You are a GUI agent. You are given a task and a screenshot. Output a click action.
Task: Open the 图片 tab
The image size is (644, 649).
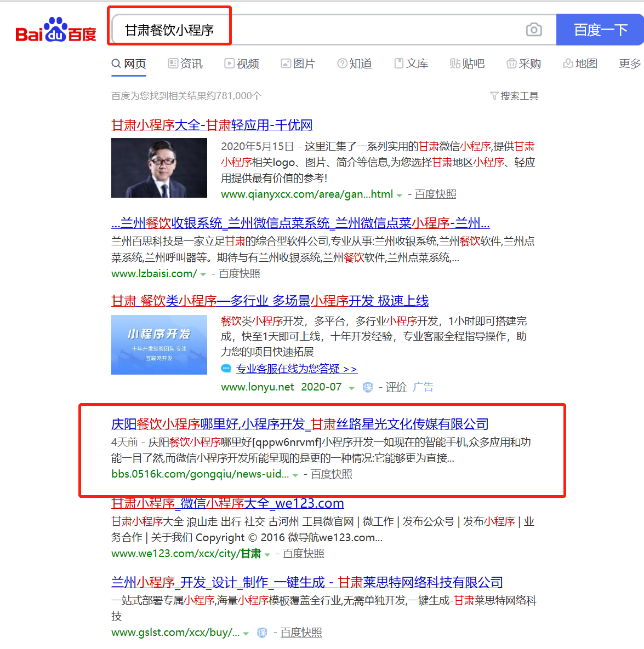click(x=298, y=64)
